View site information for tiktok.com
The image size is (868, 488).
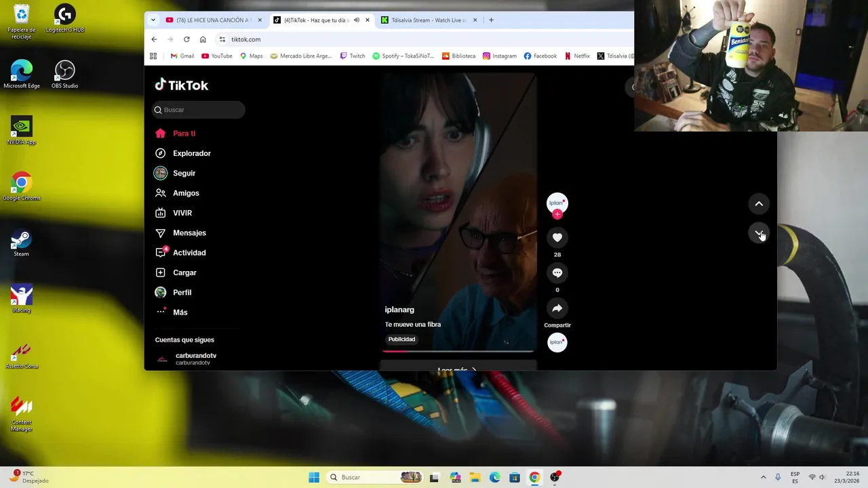pyautogui.click(x=222, y=39)
